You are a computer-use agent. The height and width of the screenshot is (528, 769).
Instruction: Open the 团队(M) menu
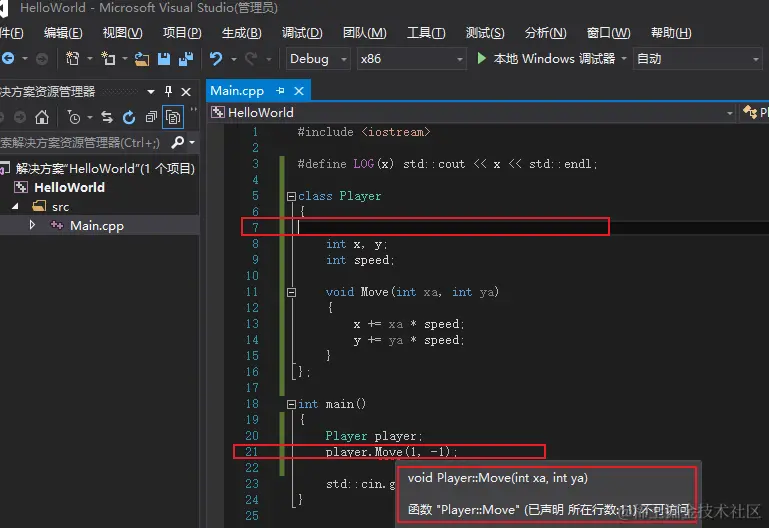pyautogui.click(x=364, y=33)
